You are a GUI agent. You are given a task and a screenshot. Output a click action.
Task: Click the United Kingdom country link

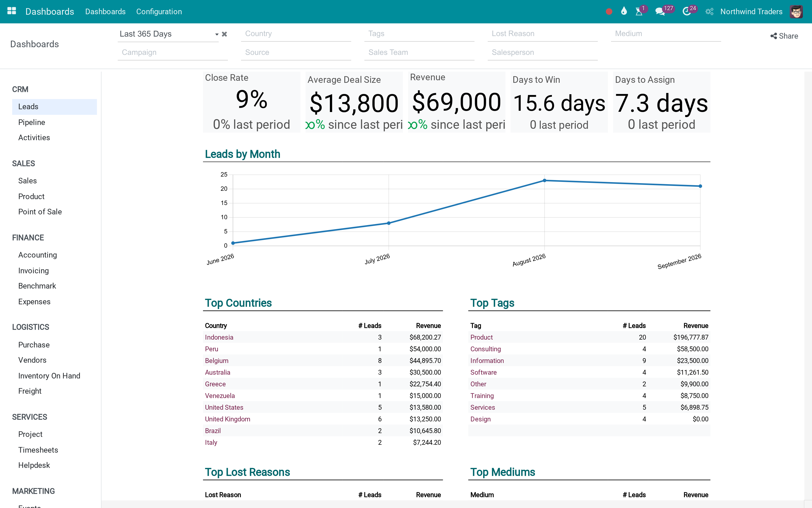click(228, 419)
